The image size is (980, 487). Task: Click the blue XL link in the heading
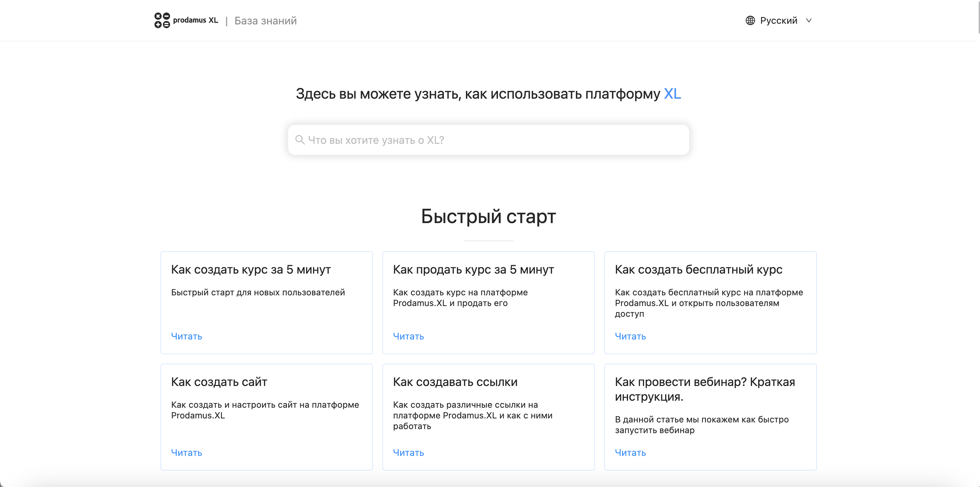[x=672, y=94]
